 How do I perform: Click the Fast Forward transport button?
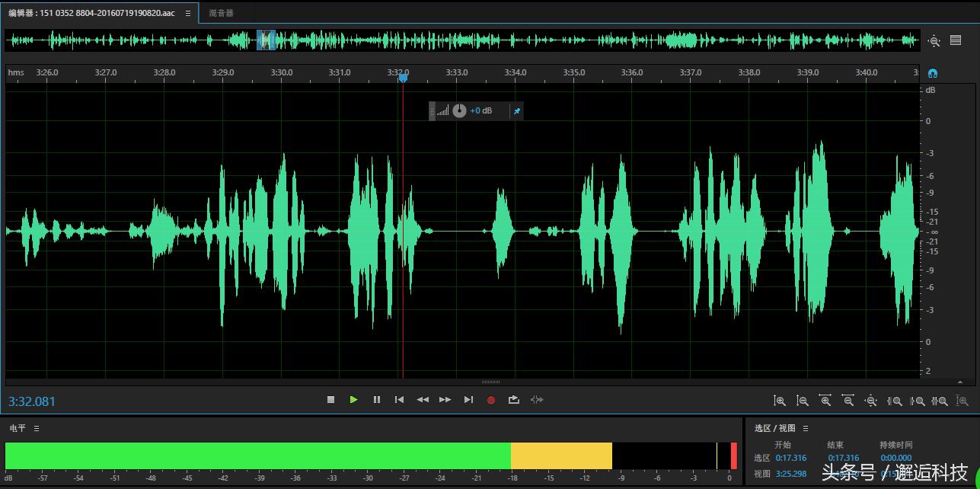coord(445,400)
